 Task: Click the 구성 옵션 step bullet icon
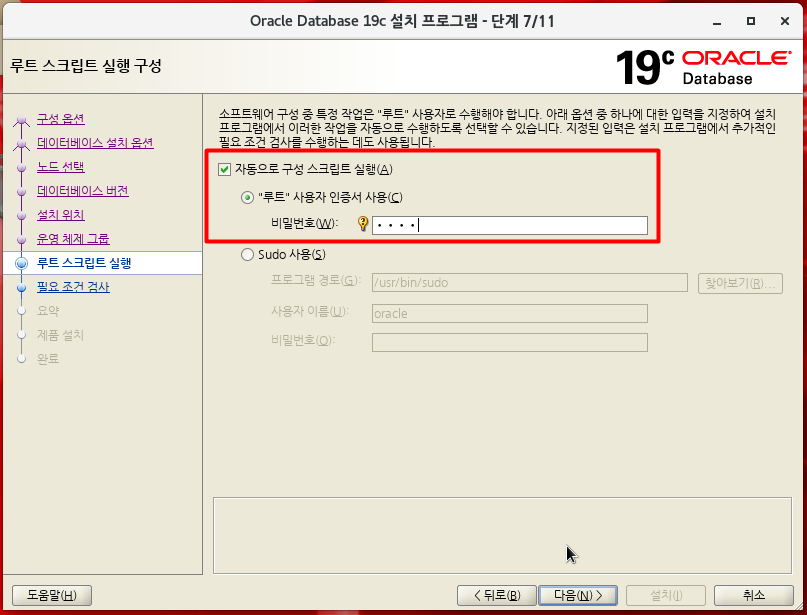22,120
